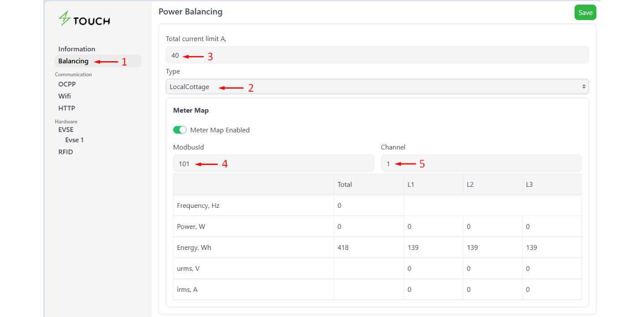Click the Hardware section label in sidebar
This screenshot has height=317, width=644.
(66, 122)
